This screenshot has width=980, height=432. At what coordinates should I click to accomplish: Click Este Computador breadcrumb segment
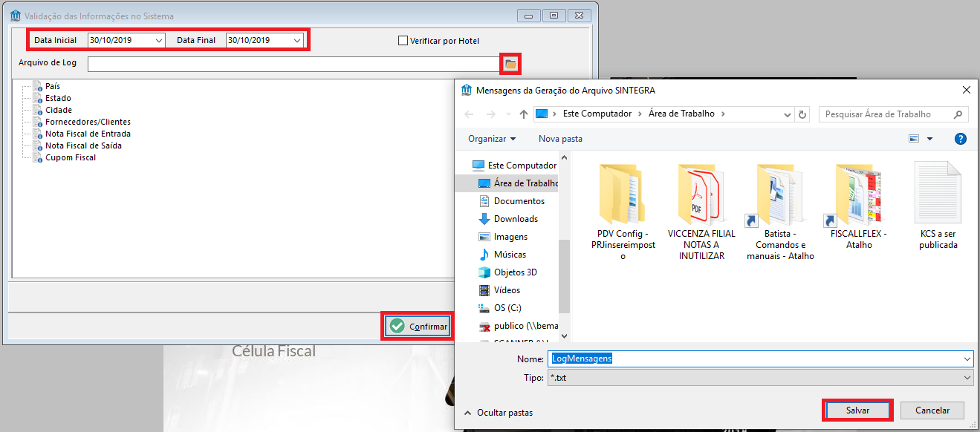pos(597,114)
